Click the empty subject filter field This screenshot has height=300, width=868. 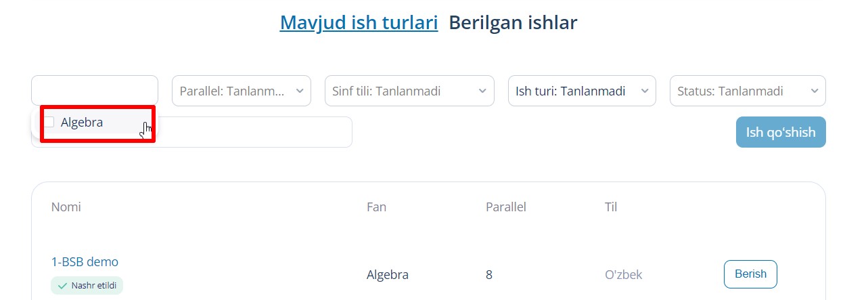tap(95, 90)
